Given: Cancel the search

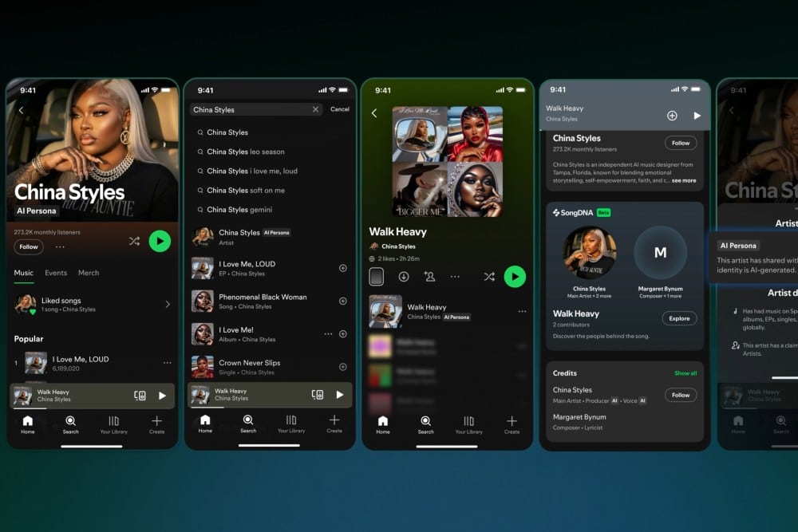Looking at the screenshot, I should (x=340, y=109).
